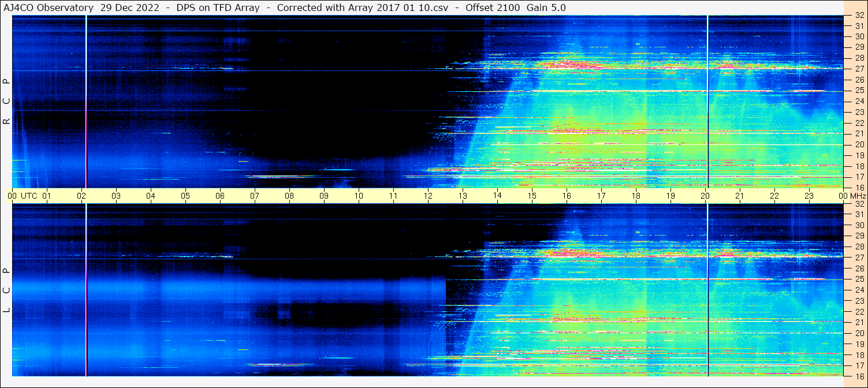Click the 23 MHz tick on RCP scale

(x=859, y=112)
